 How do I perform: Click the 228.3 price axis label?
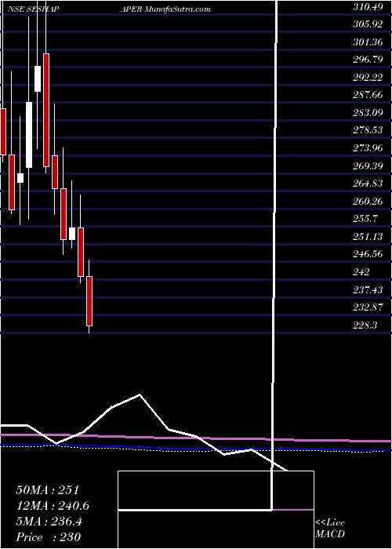(x=365, y=325)
